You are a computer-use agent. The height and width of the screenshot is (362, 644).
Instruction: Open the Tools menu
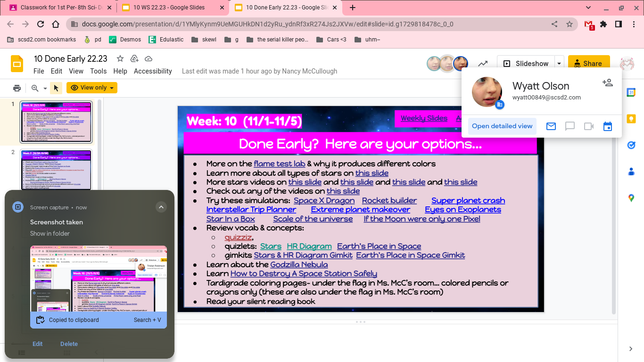[98, 71]
